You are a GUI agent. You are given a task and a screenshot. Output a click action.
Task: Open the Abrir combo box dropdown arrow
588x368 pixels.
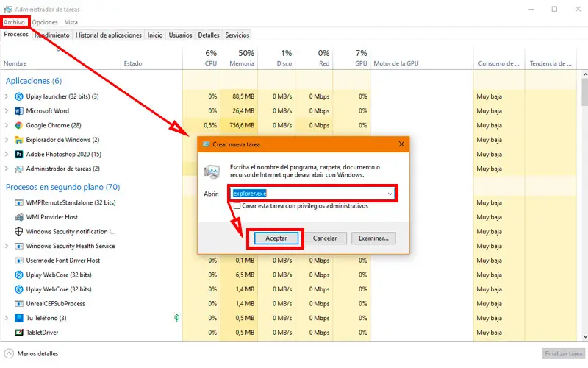(x=390, y=194)
